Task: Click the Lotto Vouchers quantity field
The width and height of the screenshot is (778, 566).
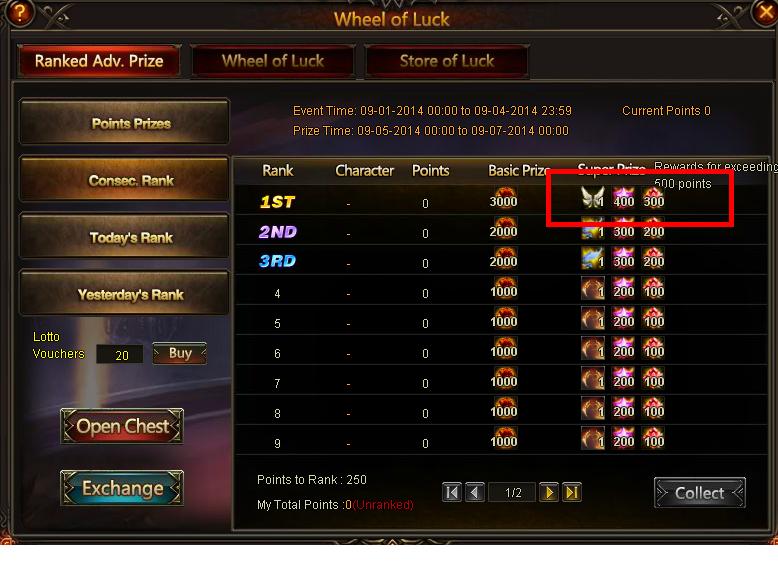Action: tap(120, 354)
